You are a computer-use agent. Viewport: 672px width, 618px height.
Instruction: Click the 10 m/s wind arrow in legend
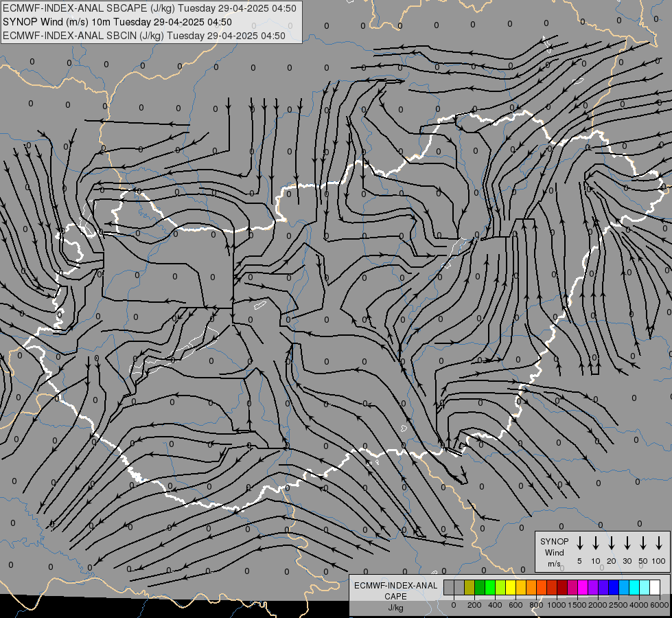(x=596, y=543)
